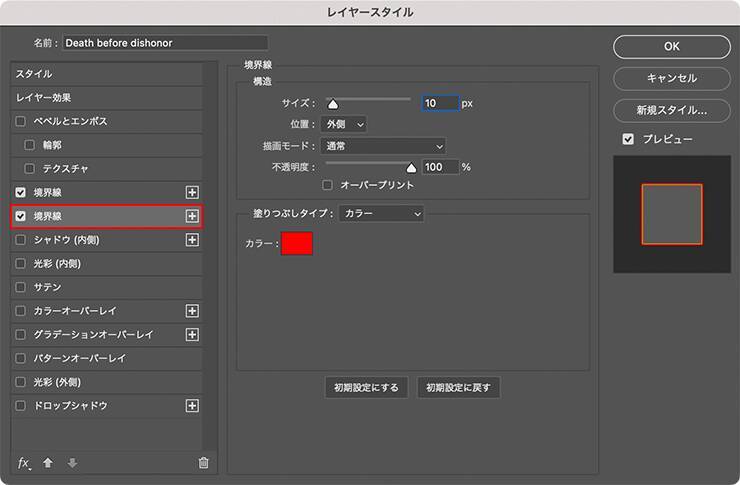Click plus icon beside グラデーションオーバーレイ
The image size is (740, 485).
[193, 335]
